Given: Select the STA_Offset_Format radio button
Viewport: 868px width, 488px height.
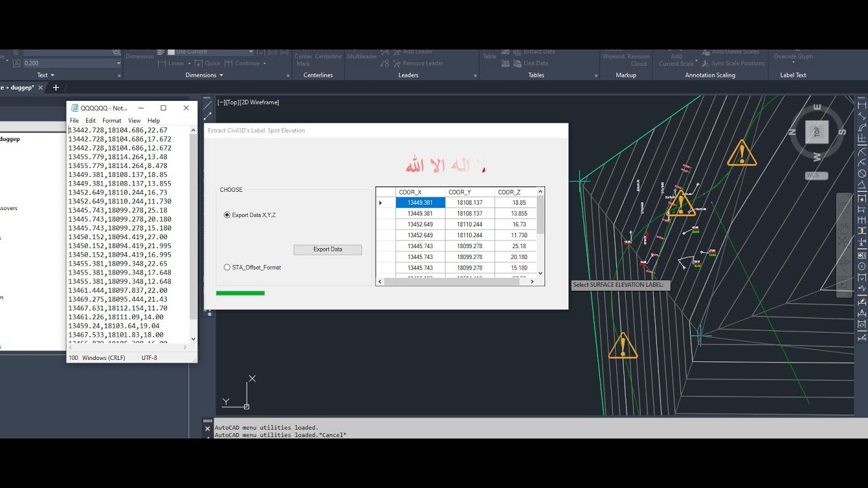Looking at the screenshot, I should click(227, 267).
